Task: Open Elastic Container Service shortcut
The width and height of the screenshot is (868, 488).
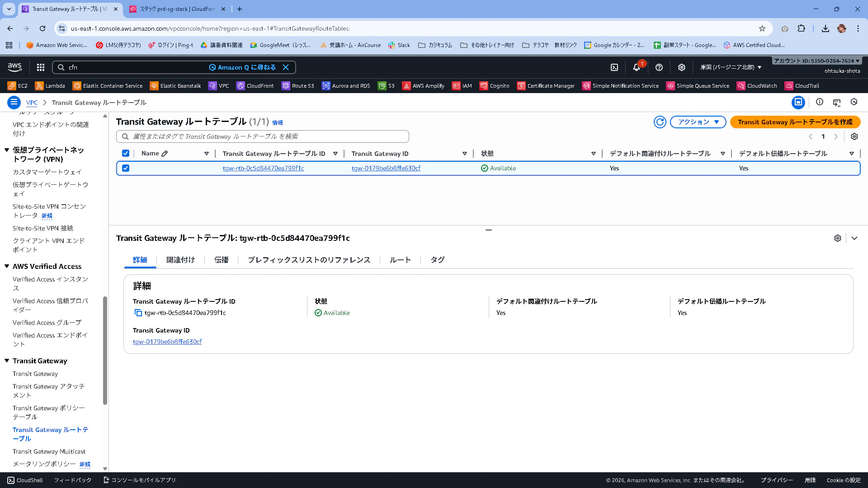Action: 108,86
